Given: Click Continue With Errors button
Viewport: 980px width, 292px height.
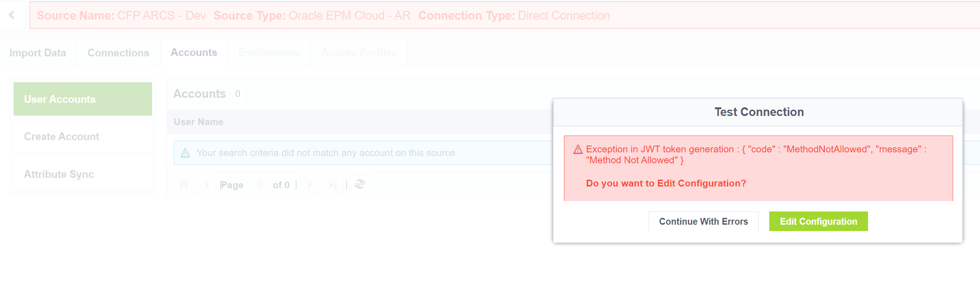Looking at the screenshot, I should pos(703,222).
